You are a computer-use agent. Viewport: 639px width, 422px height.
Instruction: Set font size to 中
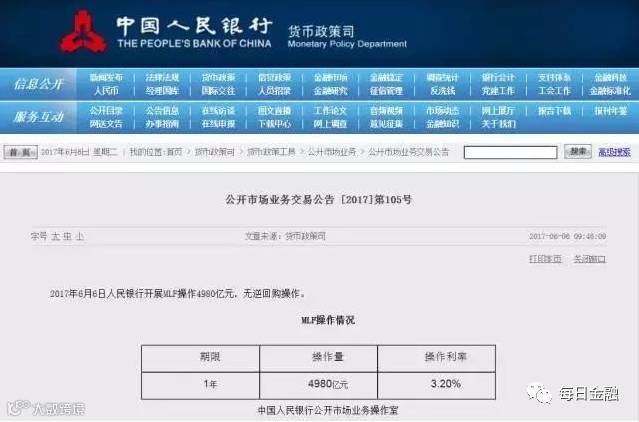(67, 236)
